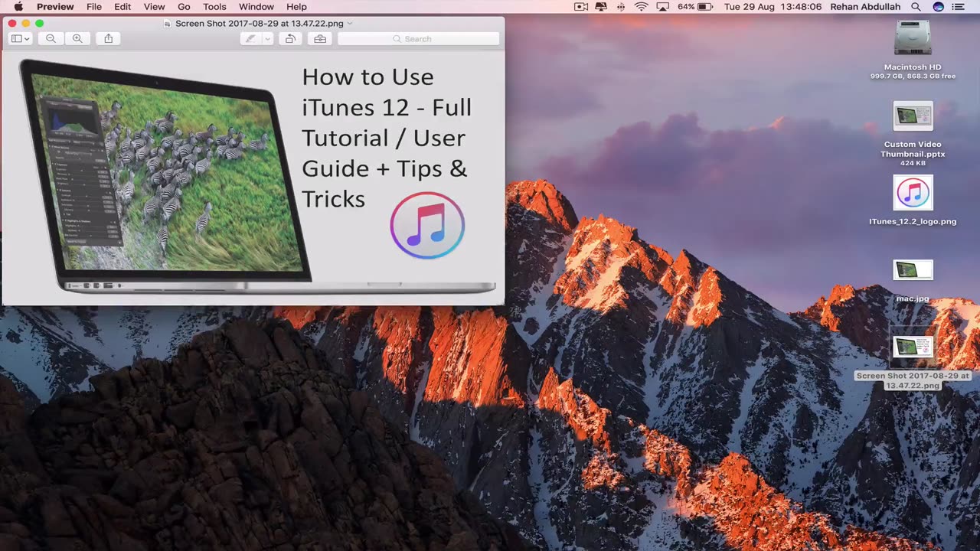Viewport: 980px width, 551px height.
Task: Activate Siri from menu bar
Action: pyautogui.click(x=938, y=7)
